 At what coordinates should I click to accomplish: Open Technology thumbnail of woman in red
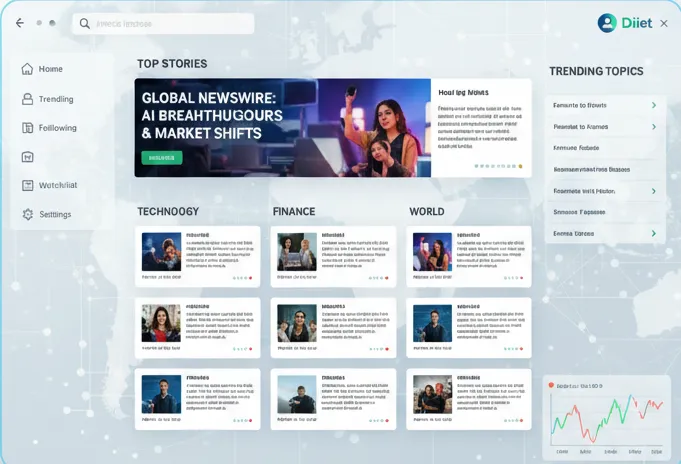161,323
